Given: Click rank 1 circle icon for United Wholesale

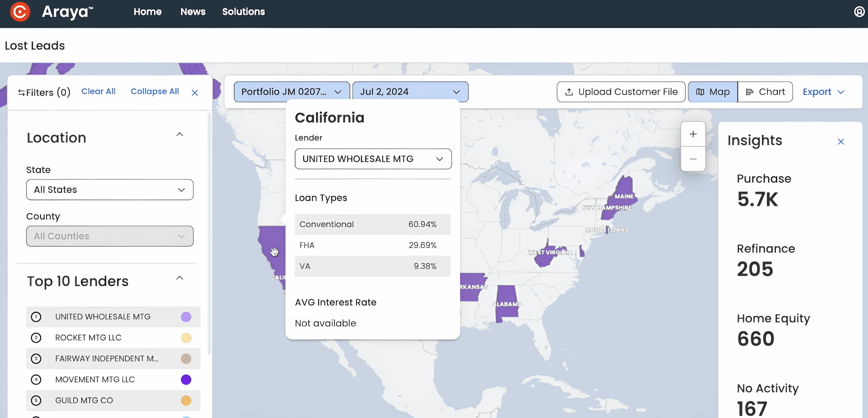Looking at the screenshot, I should (36, 317).
